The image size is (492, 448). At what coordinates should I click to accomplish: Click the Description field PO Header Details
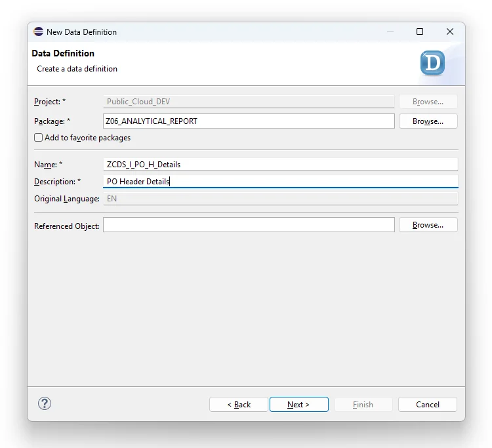coord(281,181)
